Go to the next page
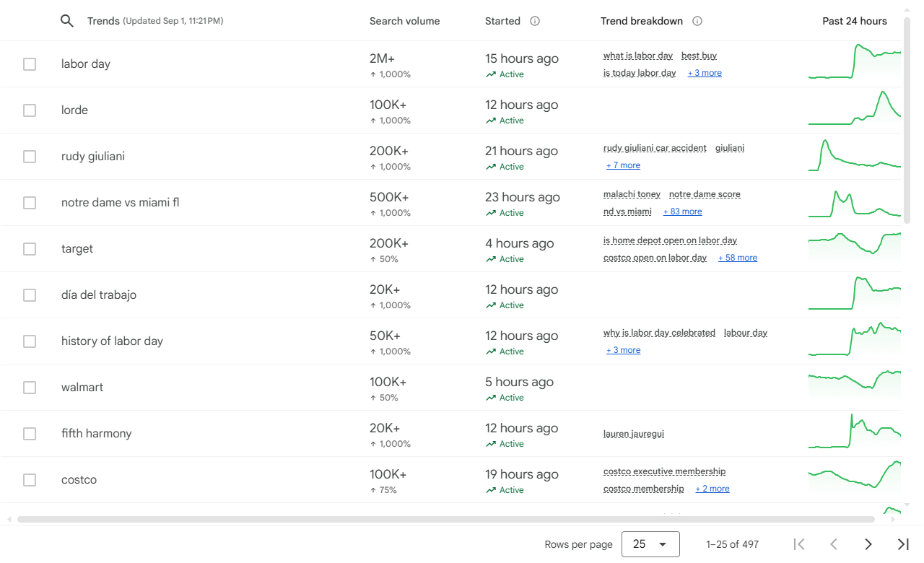The width and height of the screenshot is (924, 563). [x=868, y=544]
